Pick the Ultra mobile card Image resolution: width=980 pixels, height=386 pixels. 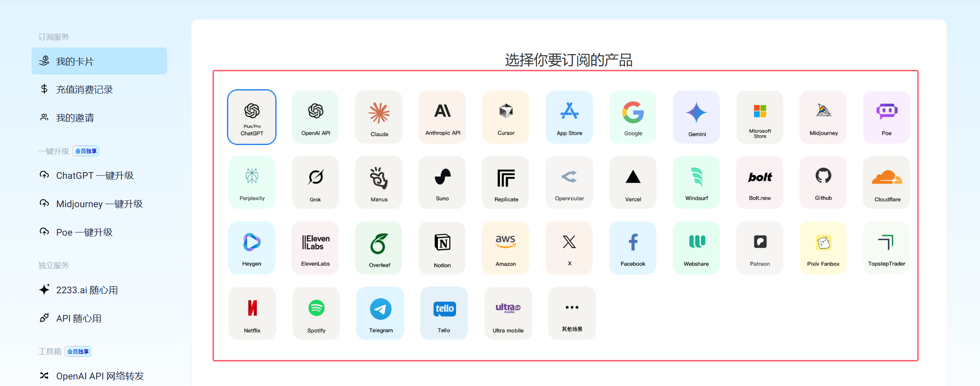pos(508,313)
